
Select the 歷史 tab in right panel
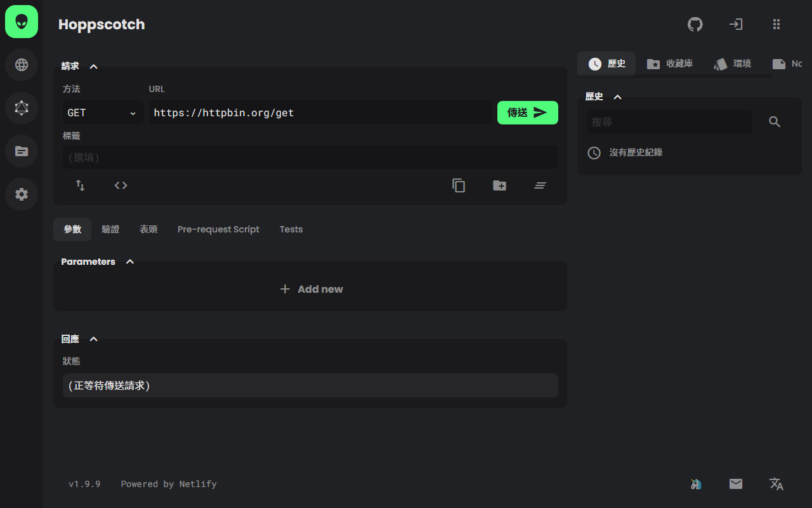(x=606, y=63)
